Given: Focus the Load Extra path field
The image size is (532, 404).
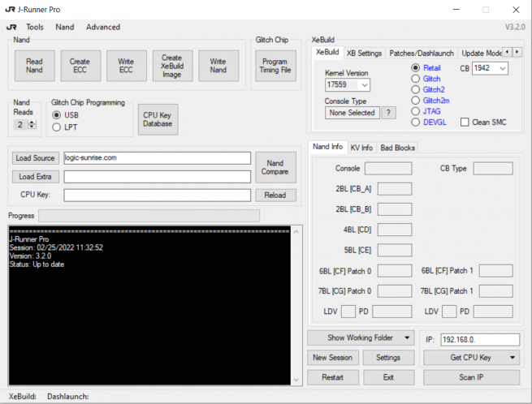Looking at the screenshot, I should point(157,177).
